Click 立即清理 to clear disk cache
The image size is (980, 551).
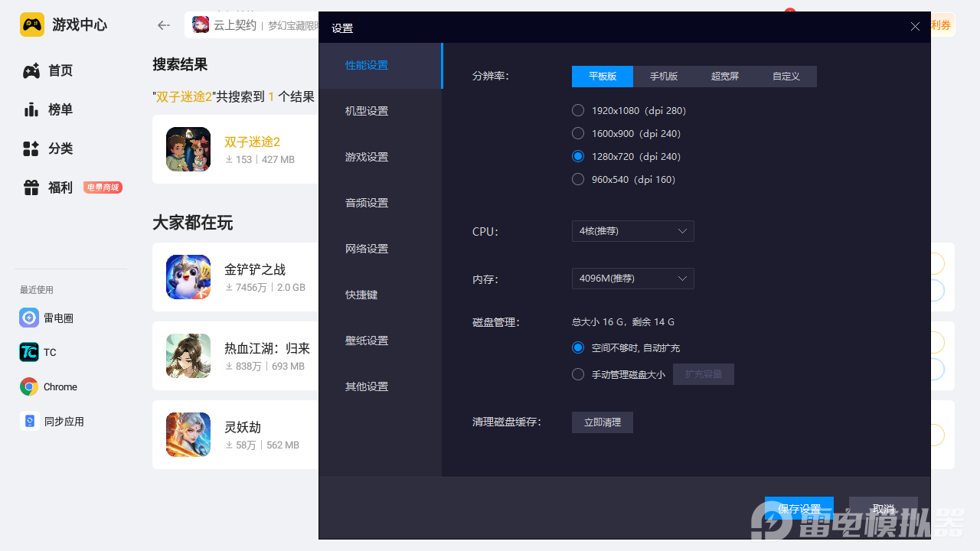coord(603,422)
